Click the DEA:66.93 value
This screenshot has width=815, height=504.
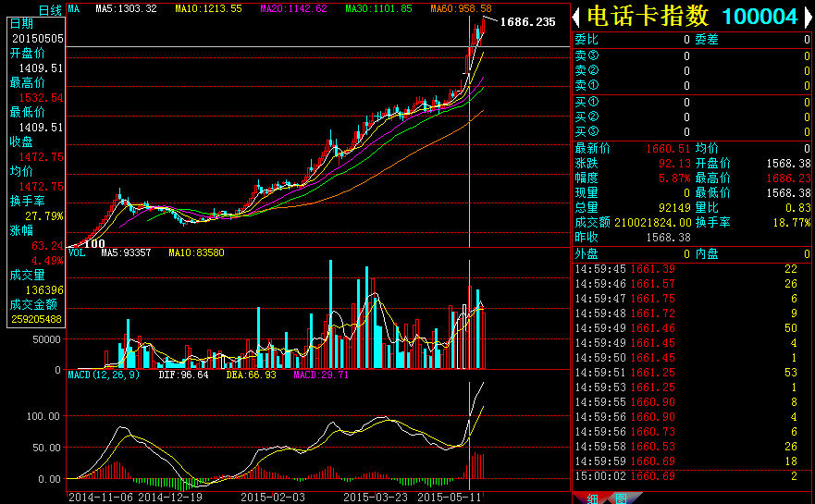click(251, 375)
